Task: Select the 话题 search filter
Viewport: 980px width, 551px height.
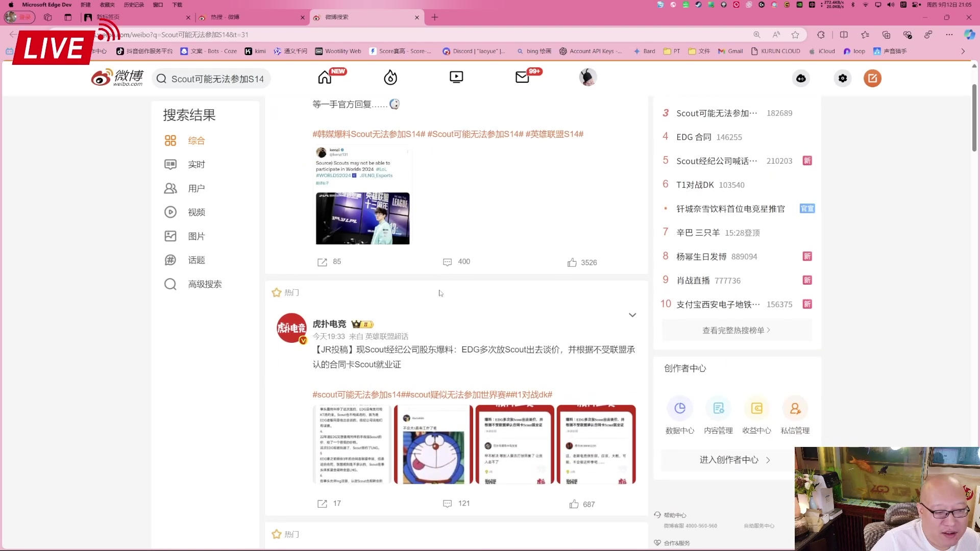Action: (x=184, y=260)
